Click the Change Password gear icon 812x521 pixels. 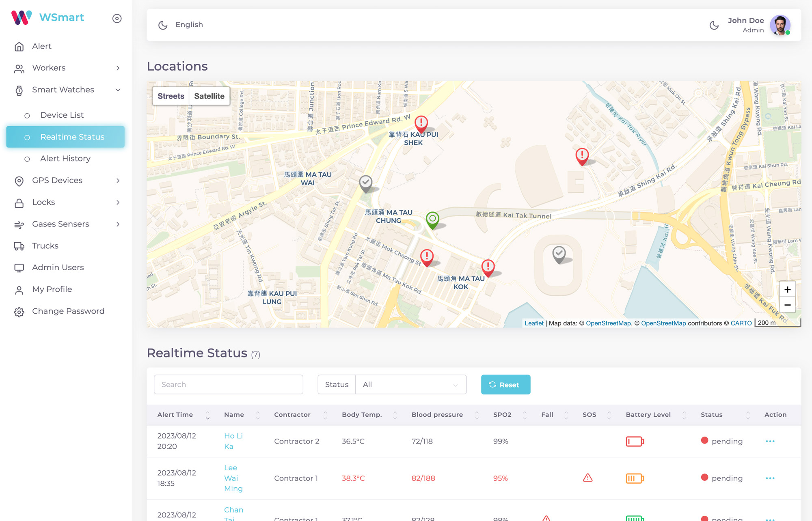pyautogui.click(x=19, y=312)
